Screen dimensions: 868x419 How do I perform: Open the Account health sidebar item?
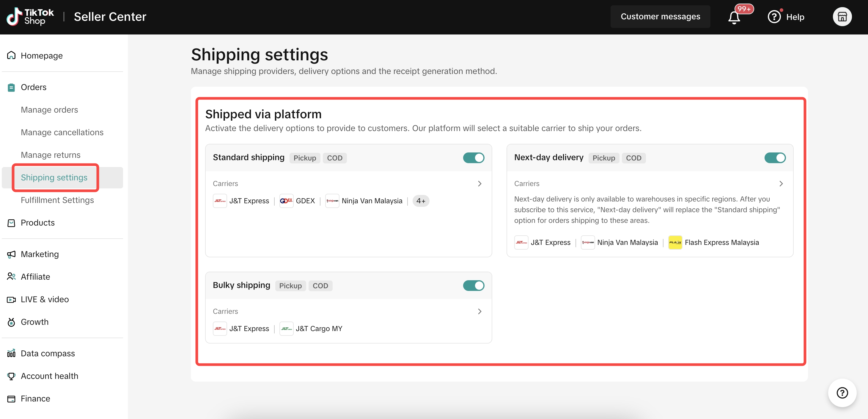(49, 376)
